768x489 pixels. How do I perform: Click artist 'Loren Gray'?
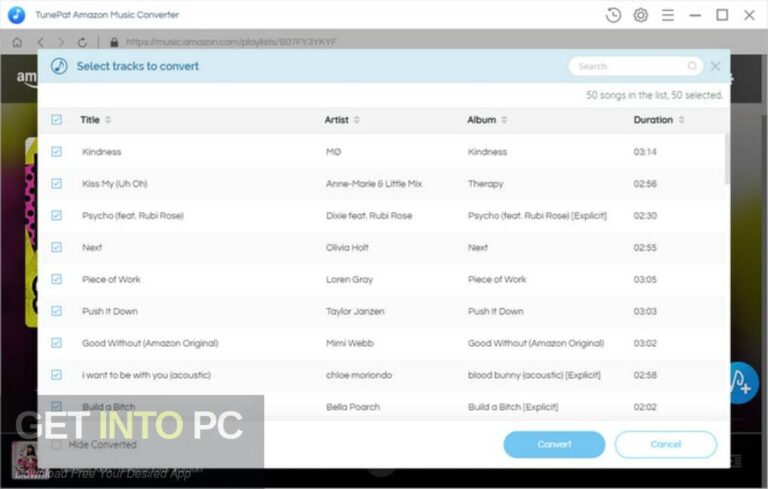(349, 279)
